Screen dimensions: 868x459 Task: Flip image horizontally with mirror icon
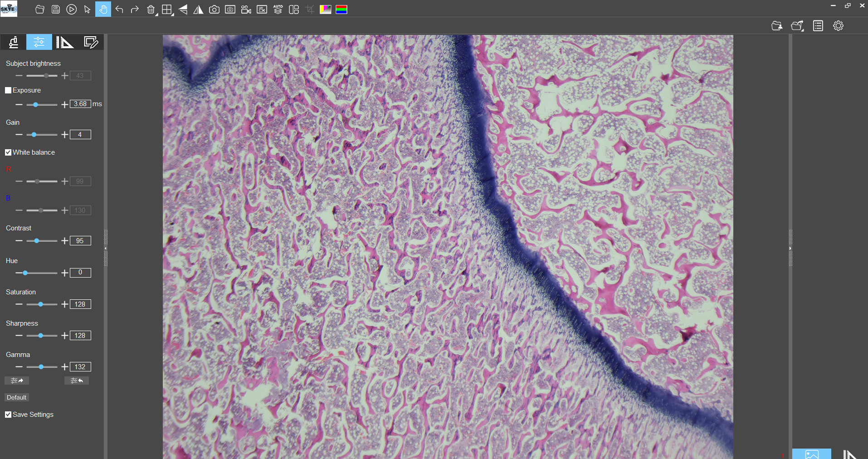click(198, 10)
